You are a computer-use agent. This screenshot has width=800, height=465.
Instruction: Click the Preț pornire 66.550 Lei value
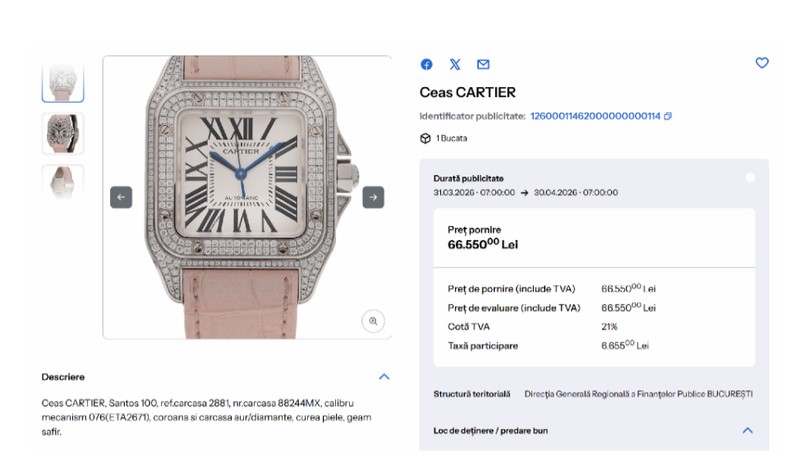[x=483, y=244]
